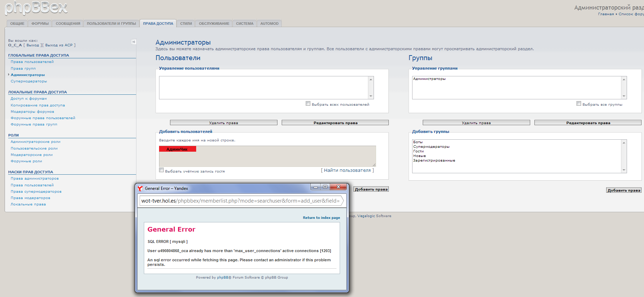The height and width of the screenshot is (297, 644).
Task: Switch to the 'Обслуживание' tab
Action: pyautogui.click(x=214, y=24)
